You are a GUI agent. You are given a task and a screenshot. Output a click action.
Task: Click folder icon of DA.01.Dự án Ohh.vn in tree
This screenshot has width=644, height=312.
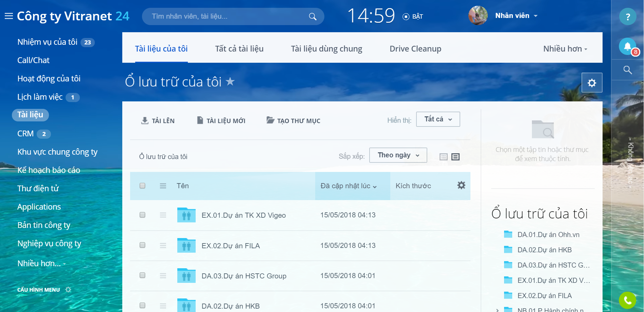coord(508,234)
